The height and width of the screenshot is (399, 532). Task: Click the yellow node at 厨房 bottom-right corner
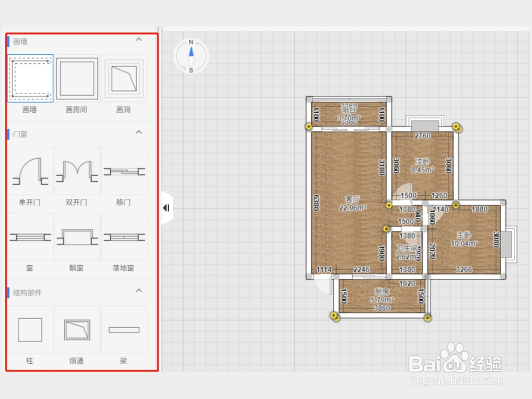(x=428, y=318)
